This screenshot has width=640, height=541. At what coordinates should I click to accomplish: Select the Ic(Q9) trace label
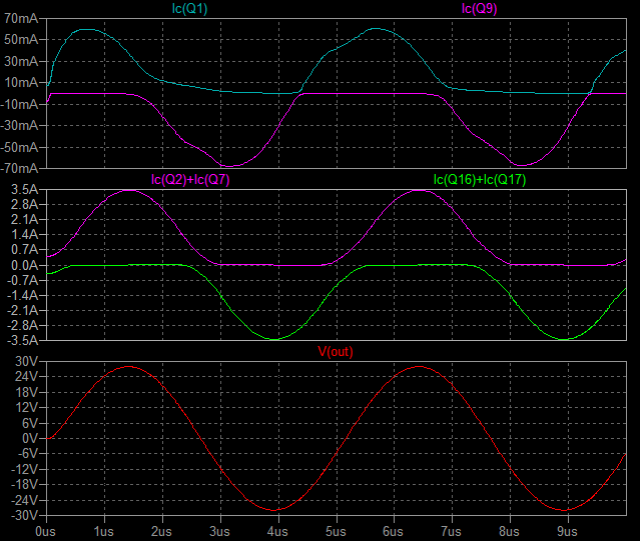pyautogui.click(x=479, y=9)
